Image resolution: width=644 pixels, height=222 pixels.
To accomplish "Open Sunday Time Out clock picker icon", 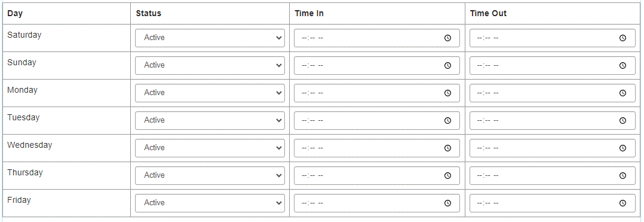I will [622, 65].
